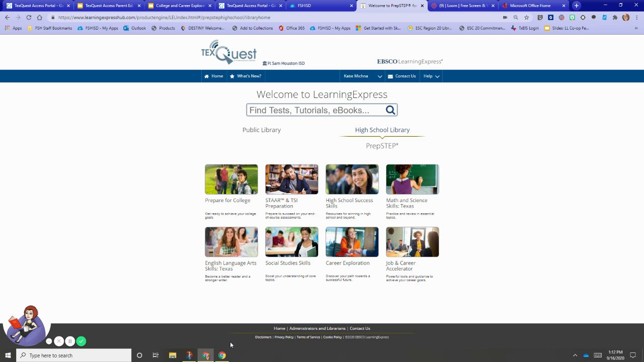
Task: Open Cookie Policy footer link
Action: click(333, 337)
